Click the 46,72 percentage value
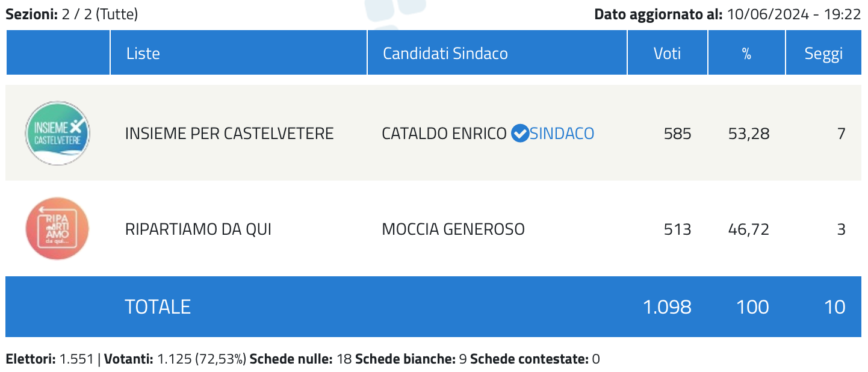 (749, 229)
